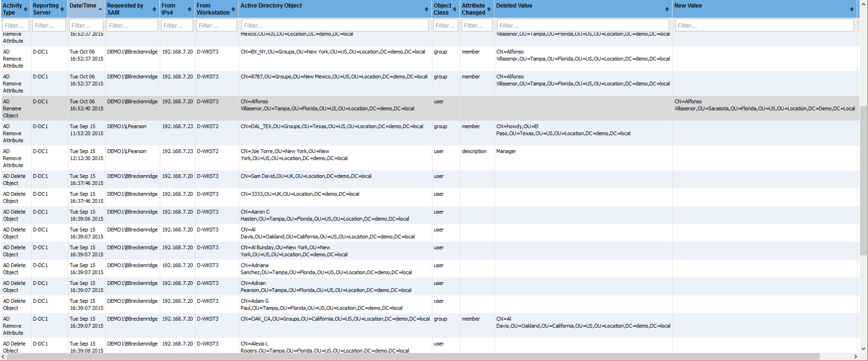Click the Active Directory Object sort arrows
Screen dimensions: 868x361
coord(427,9)
